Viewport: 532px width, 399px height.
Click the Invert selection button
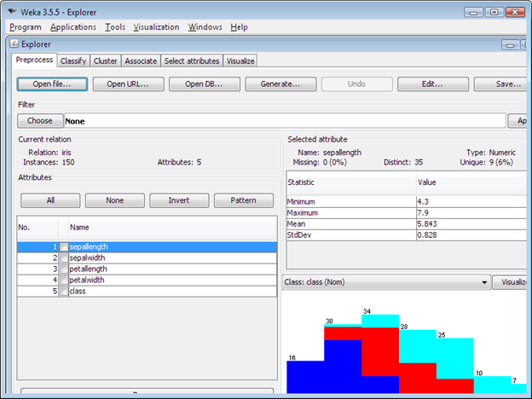pyautogui.click(x=179, y=200)
